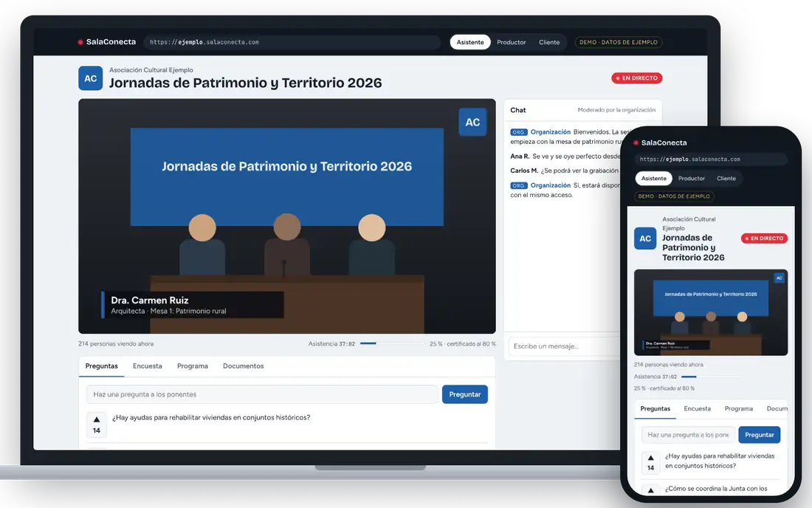Click the first ORG badge in laptop chat
Image resolution: width=812 pixels, height=508 pixels.
[518, 132]
